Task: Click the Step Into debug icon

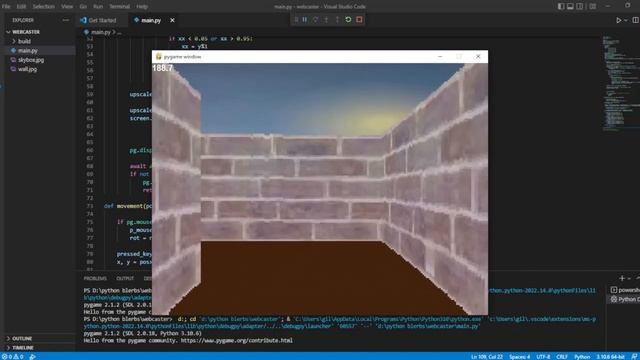Action: (326, 20)
